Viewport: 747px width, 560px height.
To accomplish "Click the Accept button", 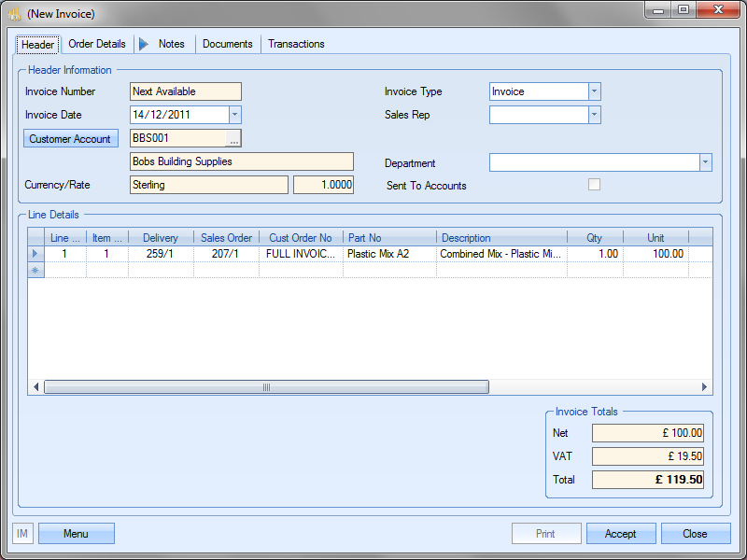I will click(621, 534).
